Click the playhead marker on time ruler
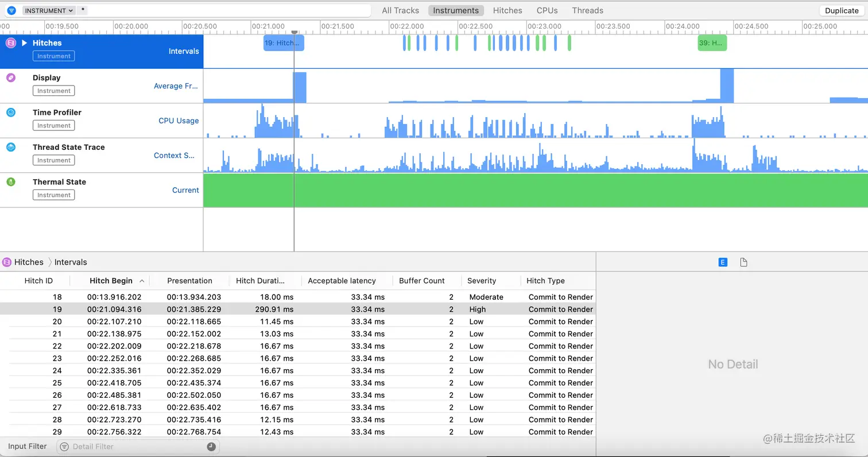This screenshot has height=457, width=868. (294, 33)
